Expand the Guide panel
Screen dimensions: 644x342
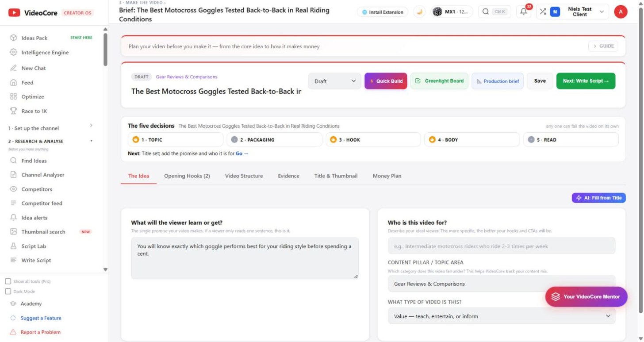(x=603, y=46)
